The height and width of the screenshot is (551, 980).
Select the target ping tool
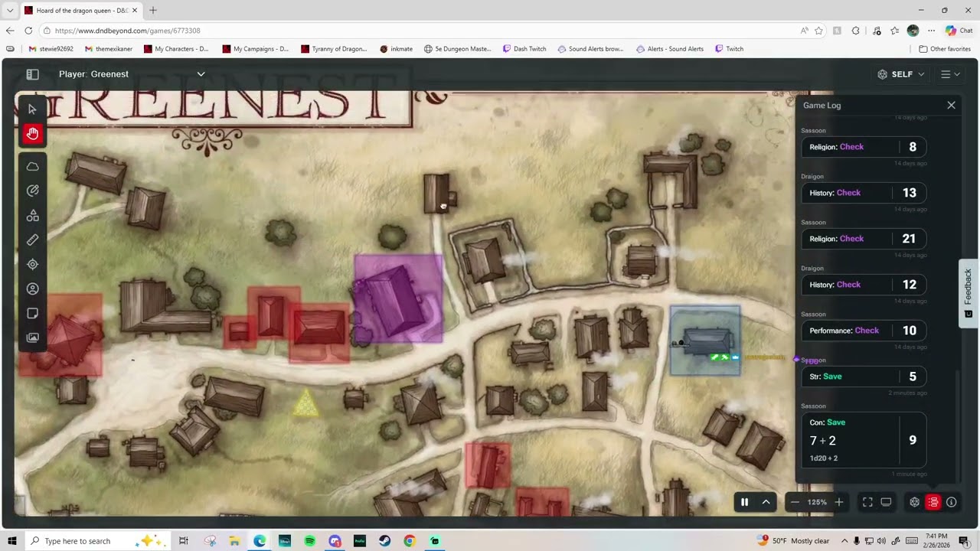click(32, 264)
